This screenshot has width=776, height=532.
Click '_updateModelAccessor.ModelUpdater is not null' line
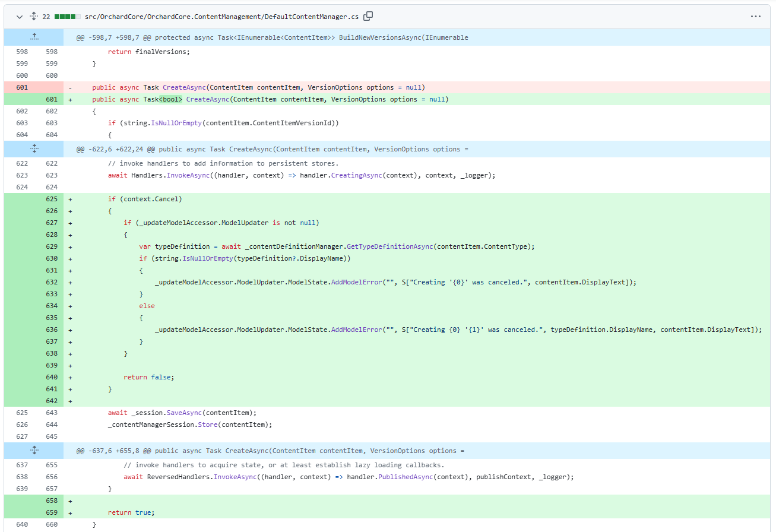coord(221,223)
